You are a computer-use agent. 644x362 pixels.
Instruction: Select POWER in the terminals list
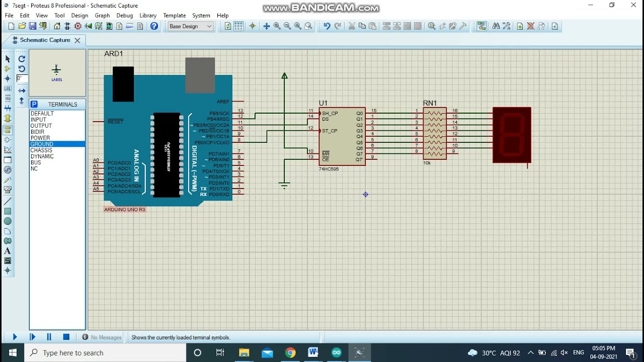(x=40, y=138)
